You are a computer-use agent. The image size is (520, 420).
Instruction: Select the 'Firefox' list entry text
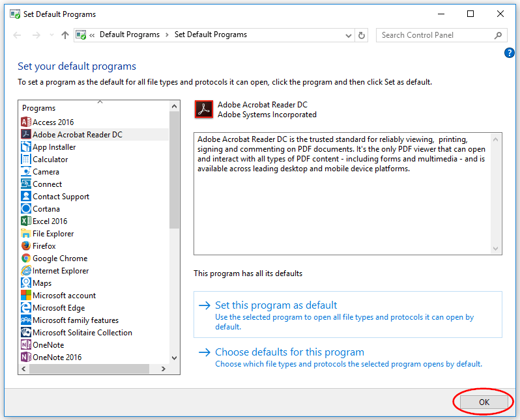pos(44,246)
